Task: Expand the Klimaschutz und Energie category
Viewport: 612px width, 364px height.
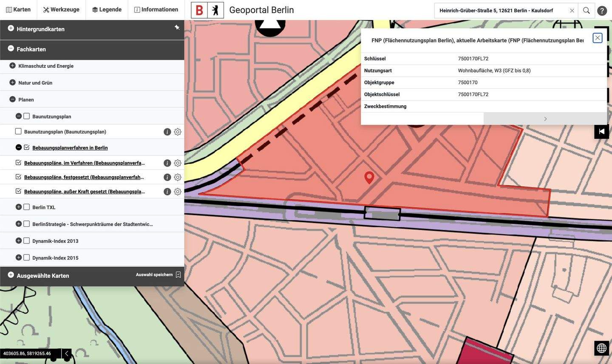Action: [x=12, y=66]
